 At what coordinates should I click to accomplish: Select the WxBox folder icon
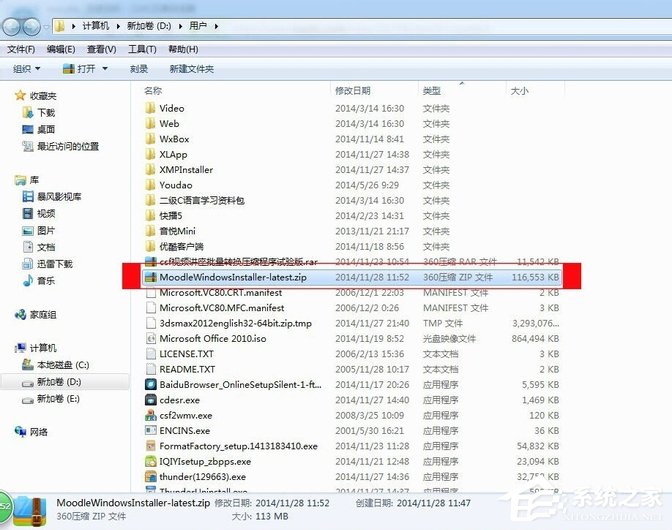pyautogui.click(x=150, y=139)
